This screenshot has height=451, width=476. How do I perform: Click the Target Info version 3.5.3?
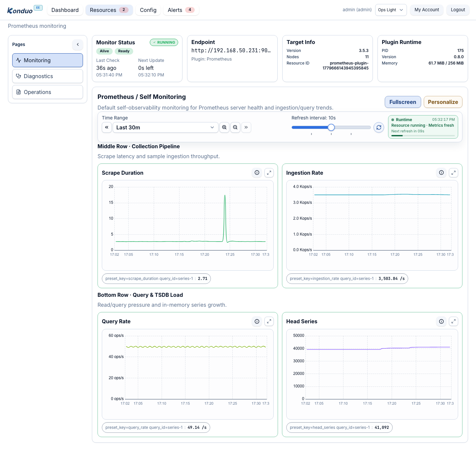(364, 51)
